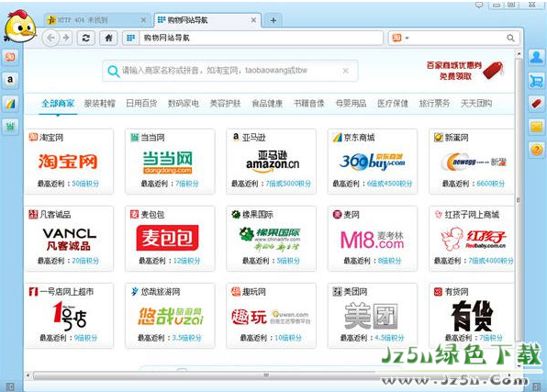This screenshot has width=547, height=392.
Task: Open the user account icon in right sidebar
Action: [x=536, y=57]
